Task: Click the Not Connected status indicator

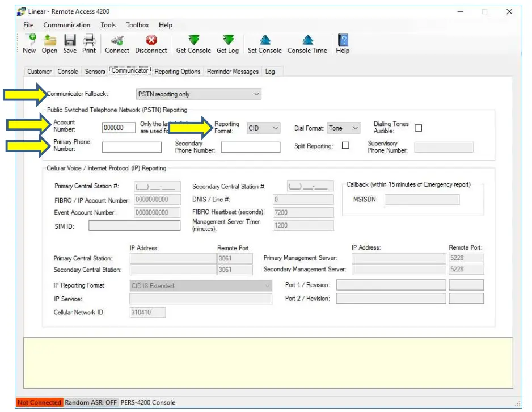Action: click(x=39, y=402)
